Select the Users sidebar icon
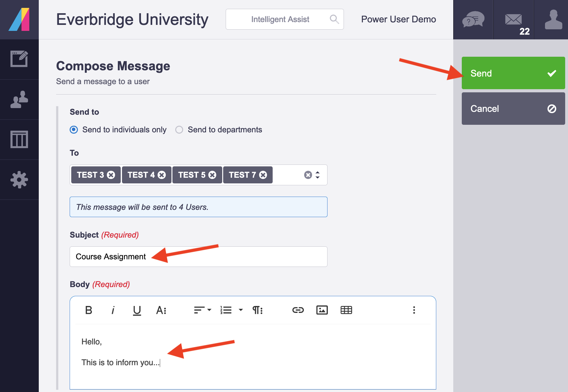This screenshot has height=392, width=568. coord(20,100)
